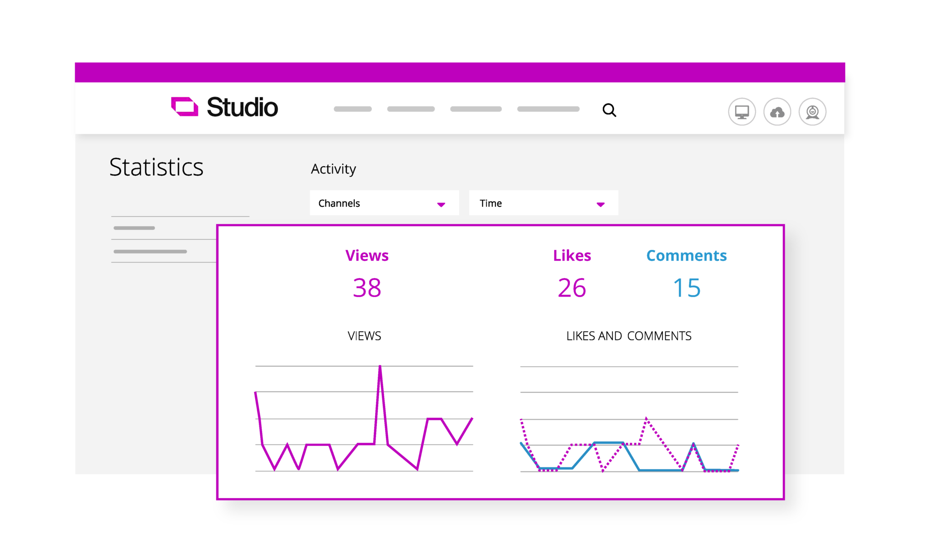
Task: Select the first placeholder nav menu item
Action: click(x=352, y=109)
